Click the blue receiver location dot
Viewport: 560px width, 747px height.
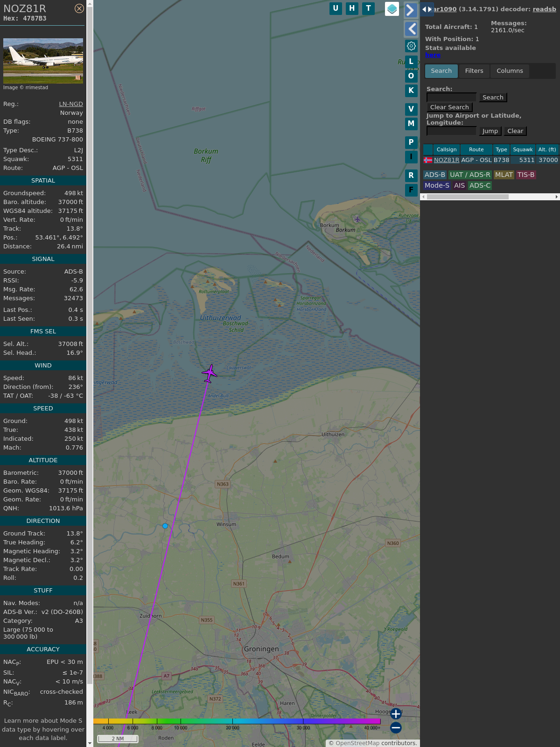point(165,526)
